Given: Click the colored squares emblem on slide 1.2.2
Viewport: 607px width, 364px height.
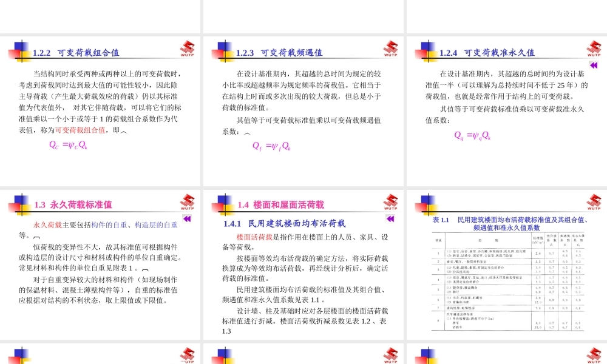Looking at the screenshot, I should coord(19,52).
